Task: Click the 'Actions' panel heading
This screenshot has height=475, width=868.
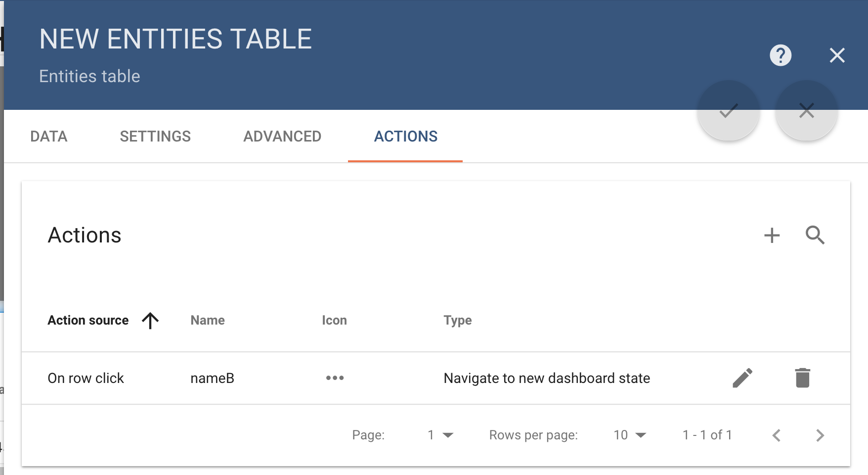Action: pos(85,236)
